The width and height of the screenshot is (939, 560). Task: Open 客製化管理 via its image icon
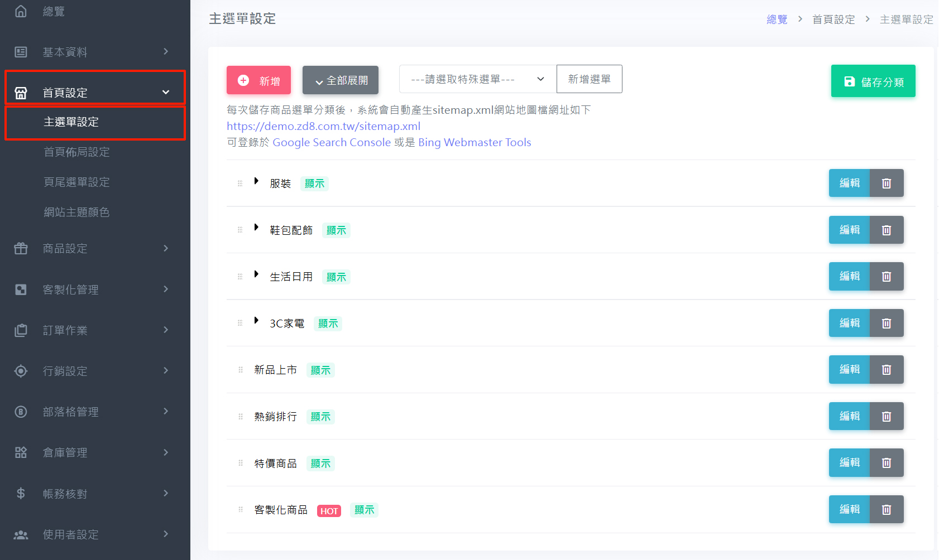coord(21,289)
